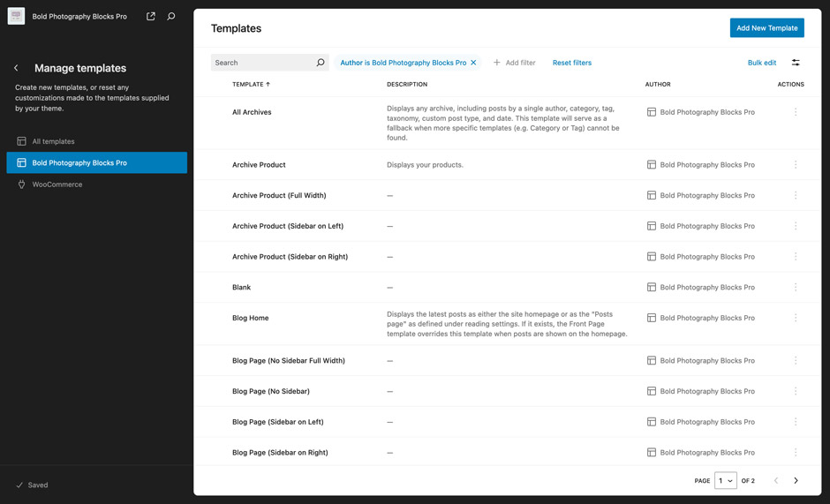This screenshot has width=830, height=504.
Task: Open the page number dropdown
Action: pyautogui.click(x=726, y=481)
